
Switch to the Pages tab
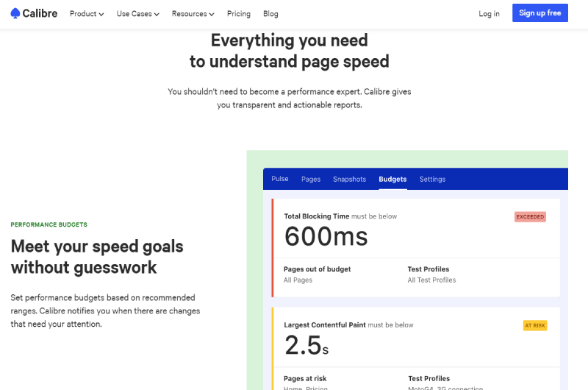coord(311,179)
